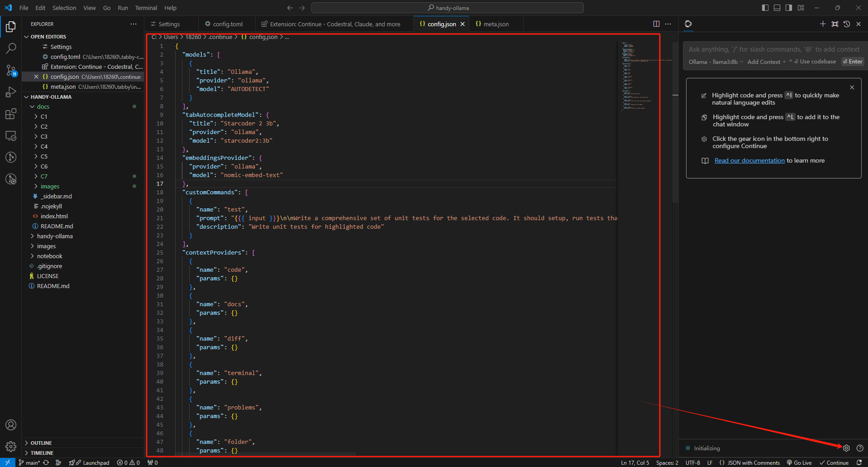Open the Extensions view icon
Image resolution: width=868 pixels, height=467 pixels.
tap(11, 114)
